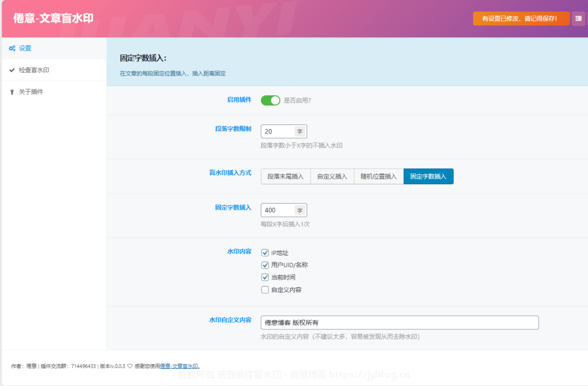Click the orange 有设置已修改，请记得保存 button
The image size is (588, 386).
[x=521, y=18]
